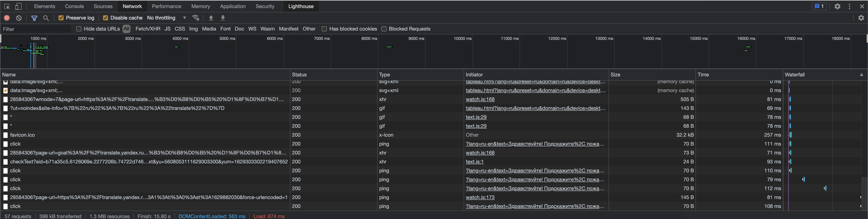Filter requests by Media

point(209,29)
